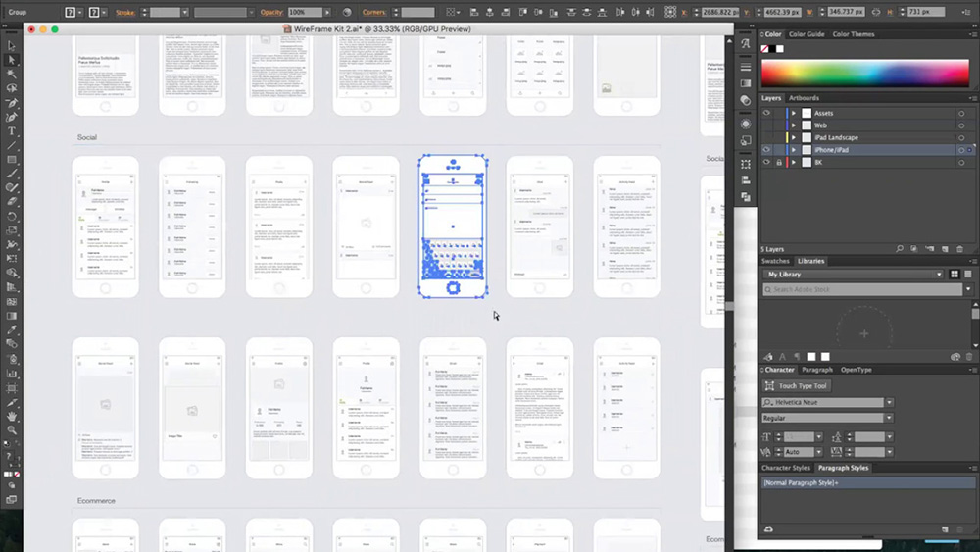This screenshot has width=980, height=552.
Task: Click the recolor artwork icon in toolbar
Action: 347,12
